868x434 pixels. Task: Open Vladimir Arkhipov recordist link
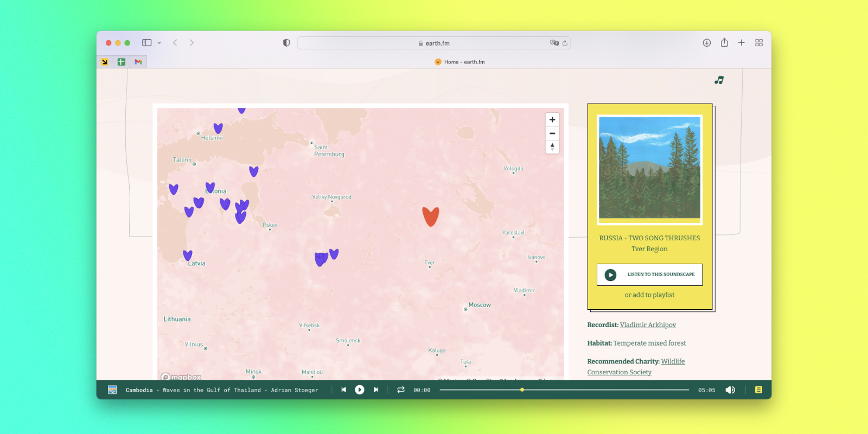[x=648, y=325]
